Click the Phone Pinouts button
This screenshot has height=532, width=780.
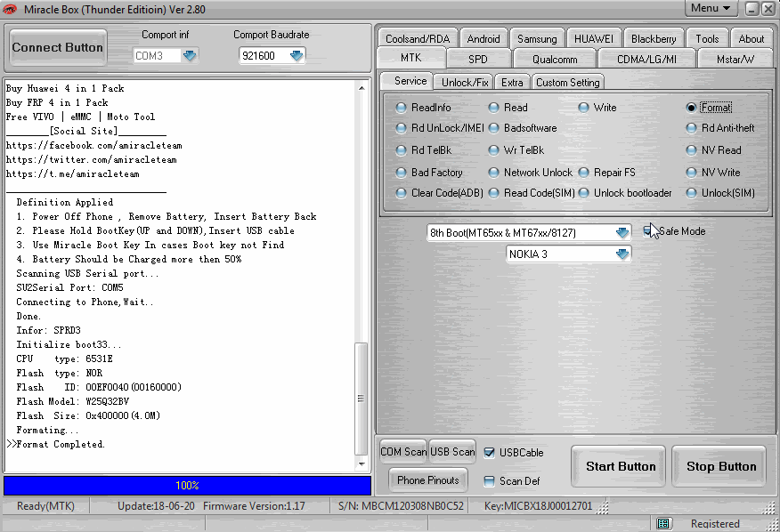428,480
